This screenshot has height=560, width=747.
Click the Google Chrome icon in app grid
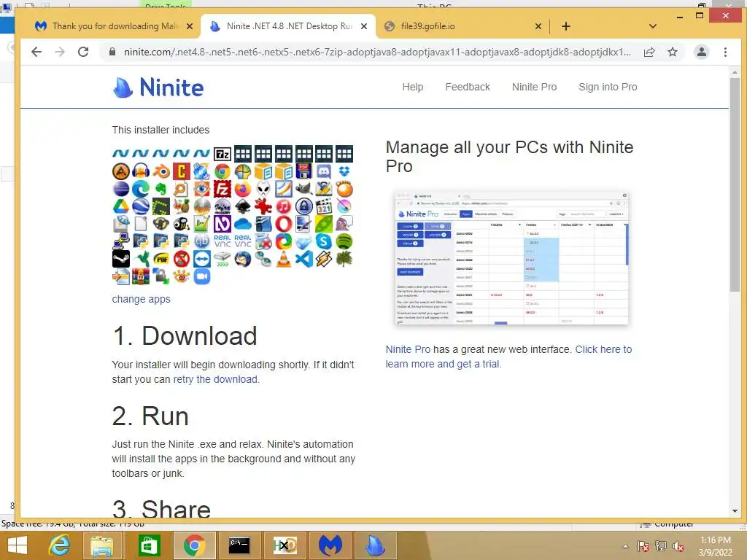[x=222, y=171]
